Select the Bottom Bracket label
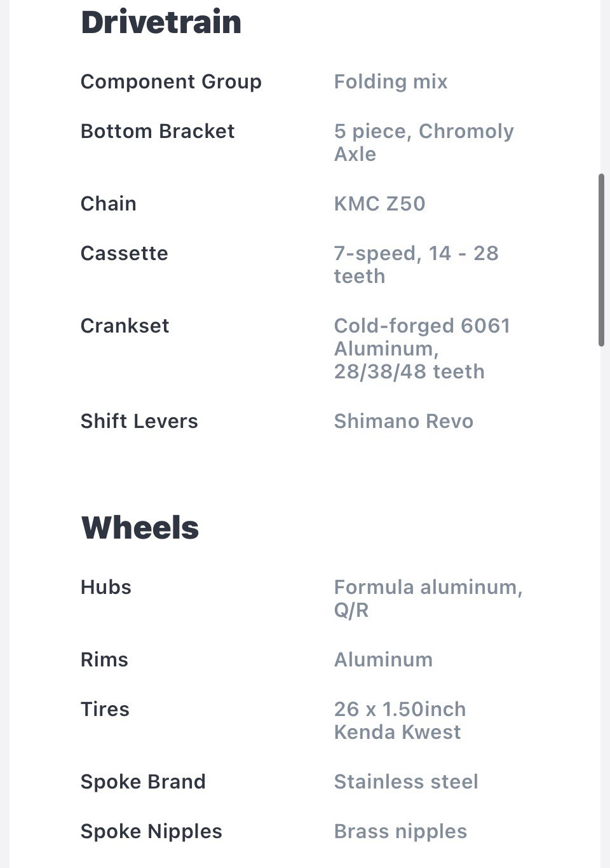 pyautogui.click(x=158, y=131)
